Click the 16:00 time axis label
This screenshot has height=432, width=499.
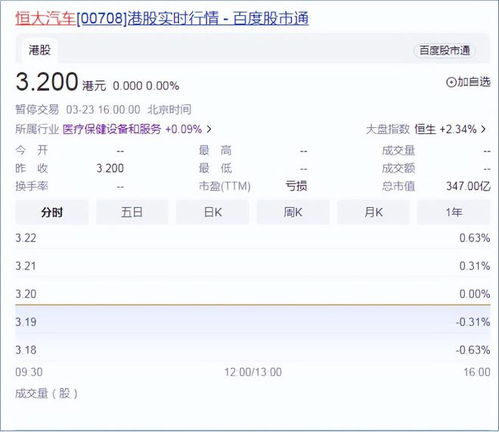pyautogui.click(x=477, y=372)
